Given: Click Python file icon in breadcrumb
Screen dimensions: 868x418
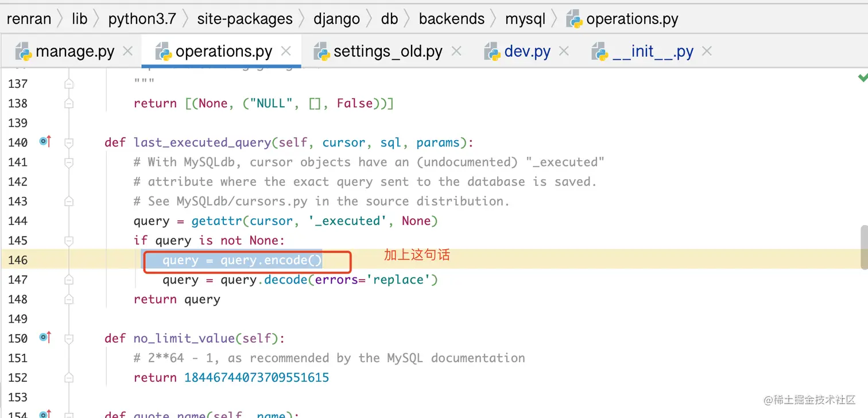Looking at the screenshot, I should [574, 19].
